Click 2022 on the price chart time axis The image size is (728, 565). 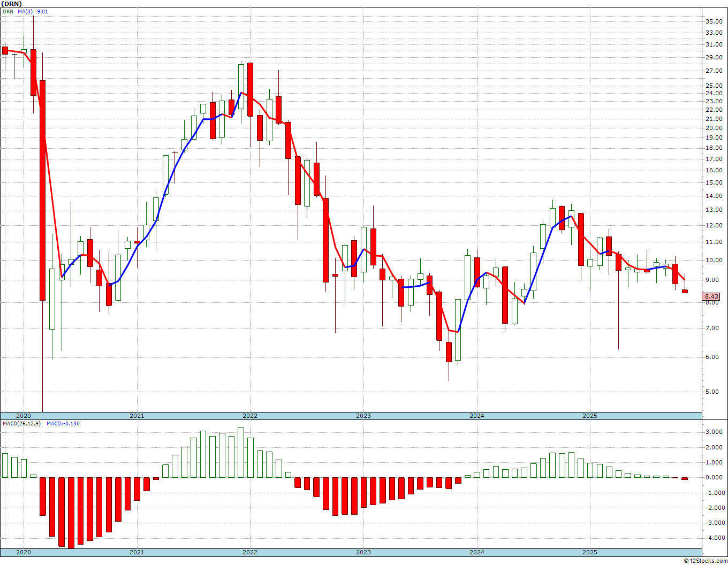(x=250, y=416)
